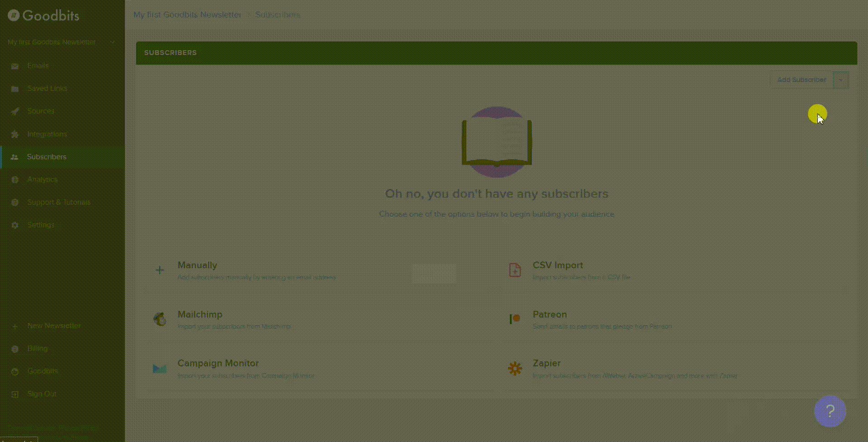Open the Analytics chart icon
Viewport: 868px width, 442px height.
(15, 179)
